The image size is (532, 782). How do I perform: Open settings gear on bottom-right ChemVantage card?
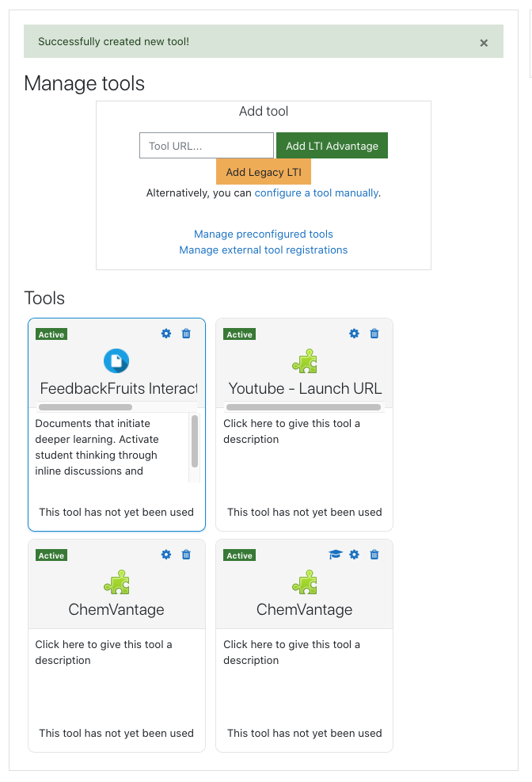[354, 555]
